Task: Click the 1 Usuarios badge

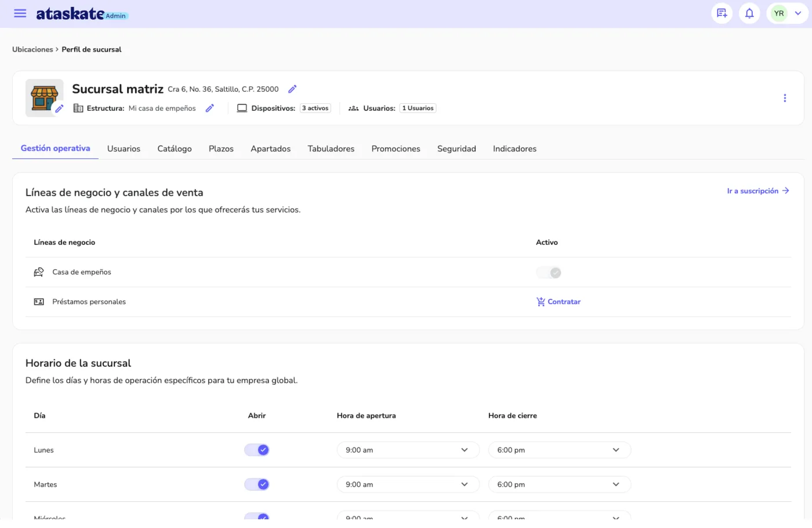Action: [418, 108]
